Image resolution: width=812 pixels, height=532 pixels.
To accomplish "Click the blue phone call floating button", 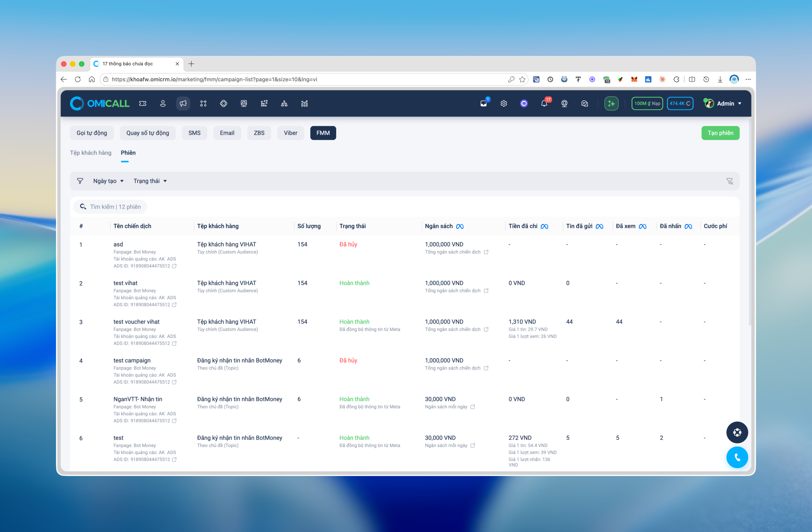I will pyautogui.click(x=737, y=457).
